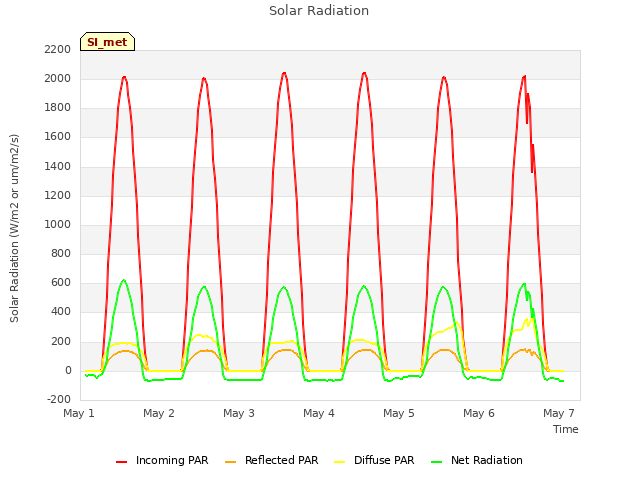
Task: Click the 2200 y-axis tick label
Action: coord(58,49)
